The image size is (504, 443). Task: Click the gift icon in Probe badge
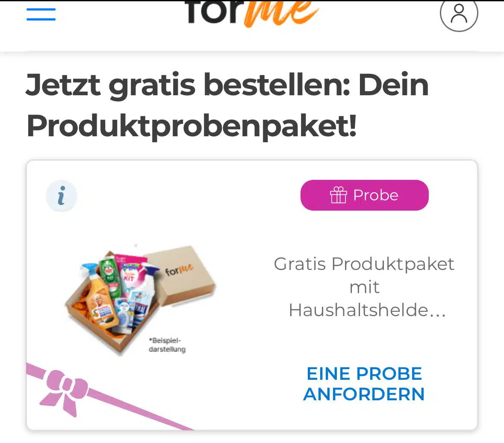[339, 195]
